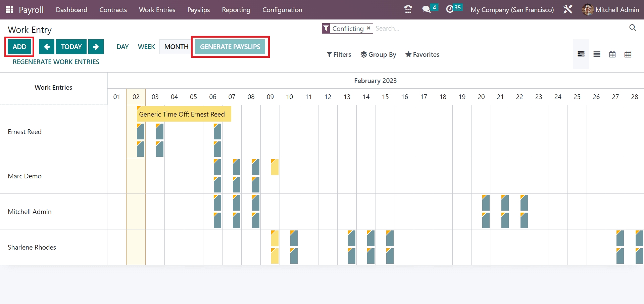Go to next period with right arrow
This screenshot has width=644, height=304.
click(x=96, y=47)
